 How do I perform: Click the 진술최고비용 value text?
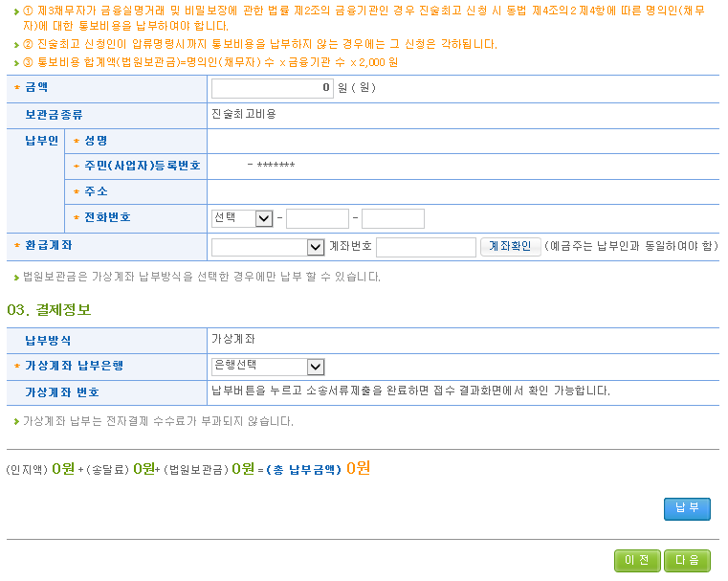point(244,114)
